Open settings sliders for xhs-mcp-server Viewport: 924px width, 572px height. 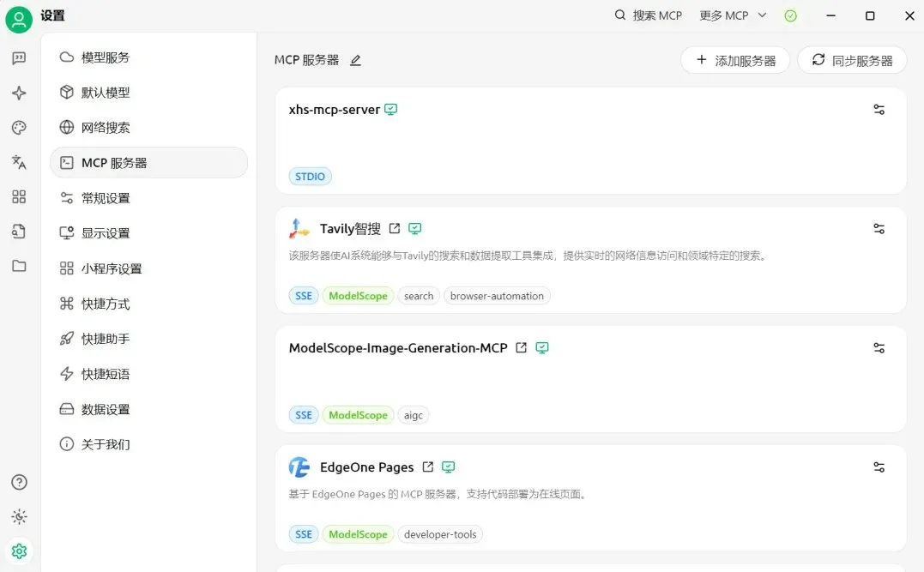(x=879, y=110)
